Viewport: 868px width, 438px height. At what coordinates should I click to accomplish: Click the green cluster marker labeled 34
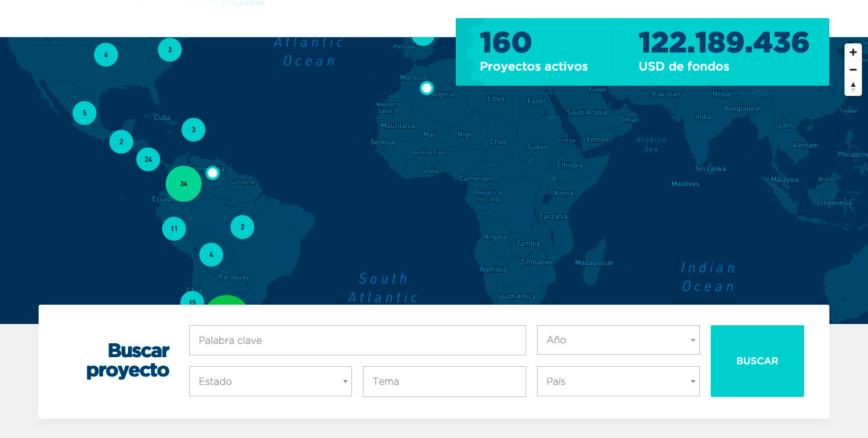[x=183, y=183]
